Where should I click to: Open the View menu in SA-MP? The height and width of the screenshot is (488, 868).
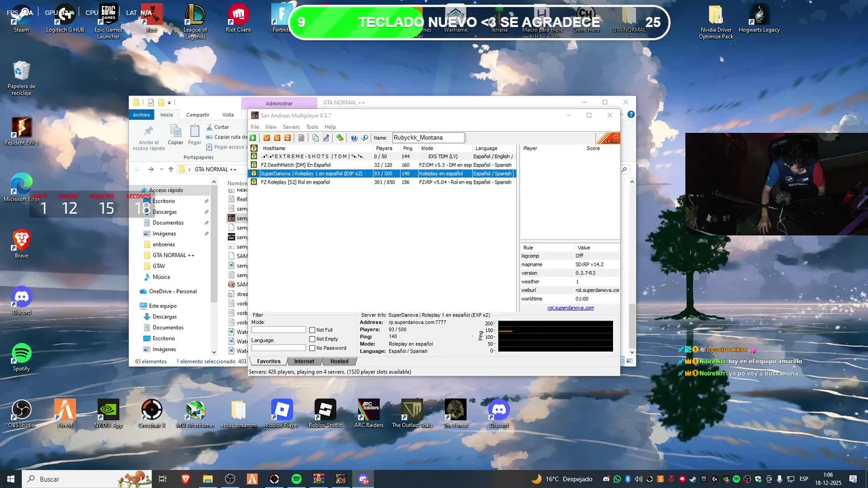click(x=271, y=127)
